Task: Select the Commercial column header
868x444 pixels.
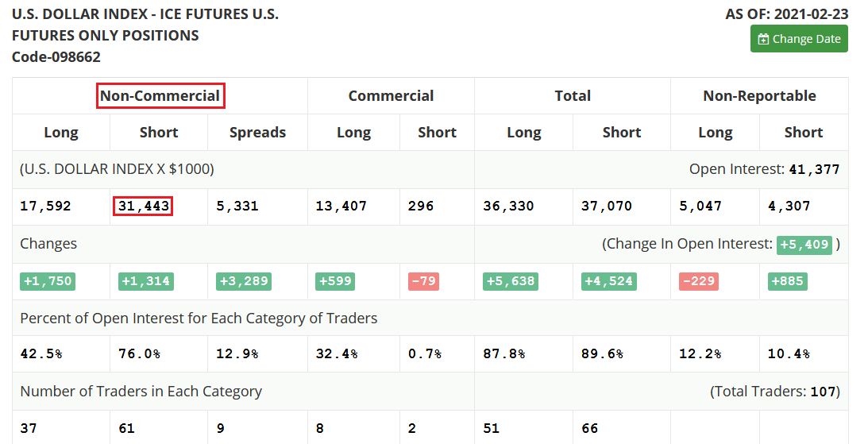Action: pyautogui.click(x=391, y=96)
